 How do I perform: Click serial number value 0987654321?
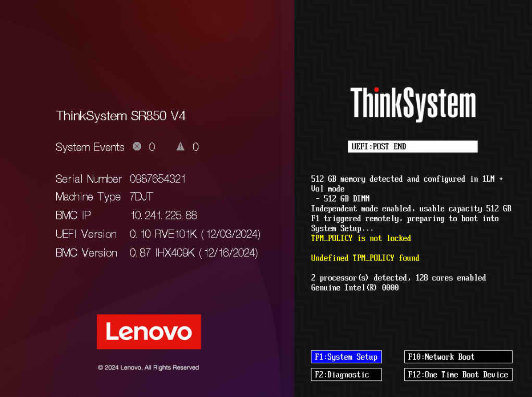[158, 178]
